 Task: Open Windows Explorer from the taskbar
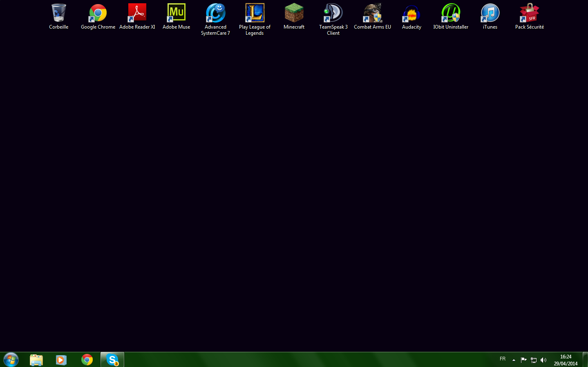36,360
